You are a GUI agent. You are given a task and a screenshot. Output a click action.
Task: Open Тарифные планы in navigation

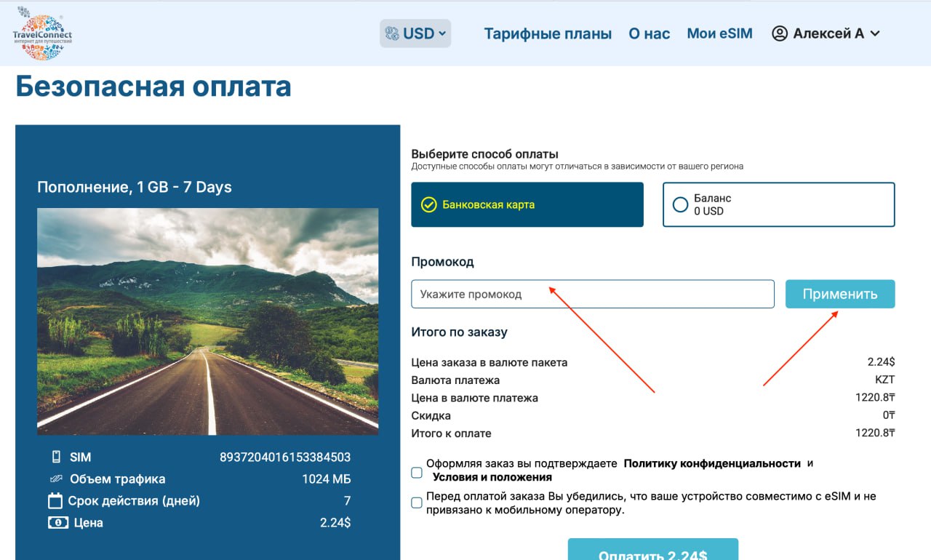pyautogui.click(x=548, y=33)
